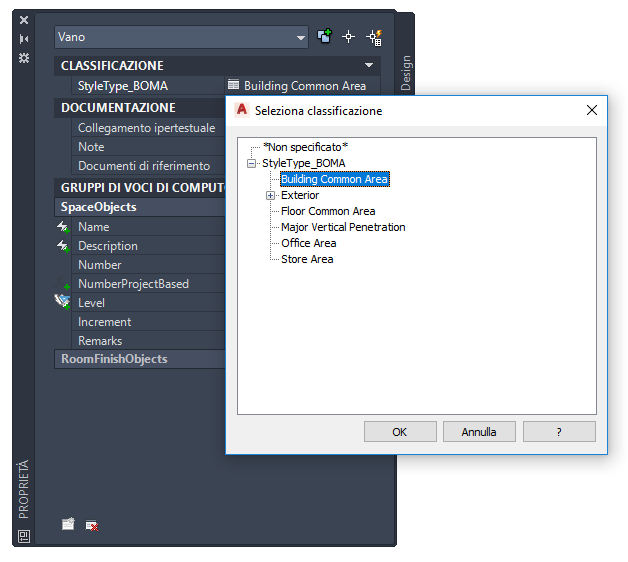Select the Remarks property row
Screen dimensions: 628x562
[148, 340]
